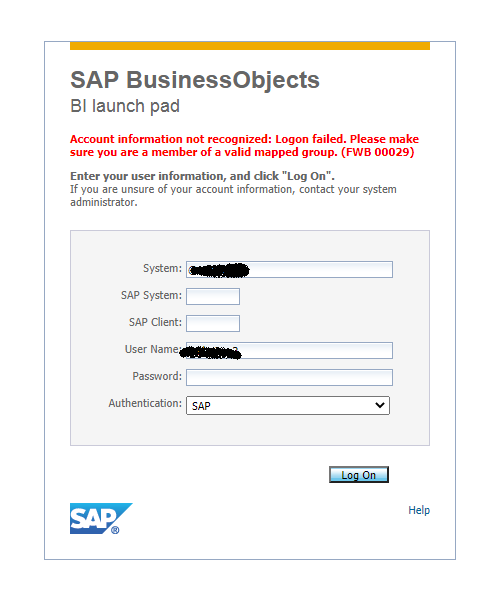Click the "Authentication:" label text

click(x=145, y=403)
